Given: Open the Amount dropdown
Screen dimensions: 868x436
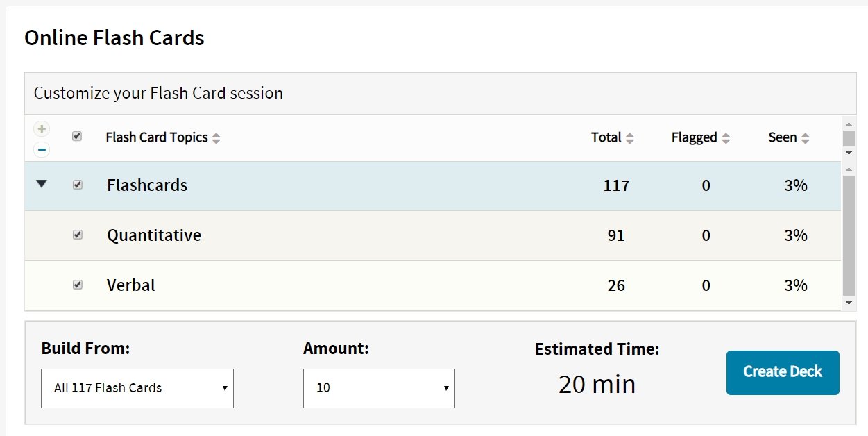Looking at the screenshot, I should point(379,388).
